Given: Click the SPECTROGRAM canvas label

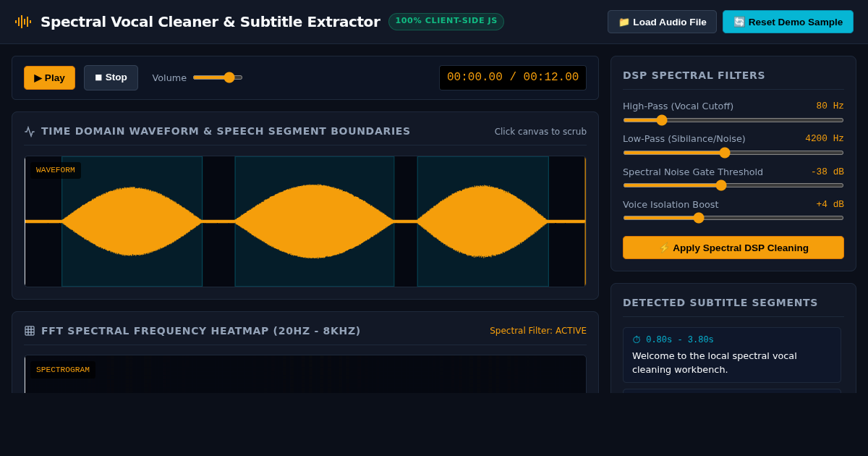Looking at the screenshot, I should point(63,370).
